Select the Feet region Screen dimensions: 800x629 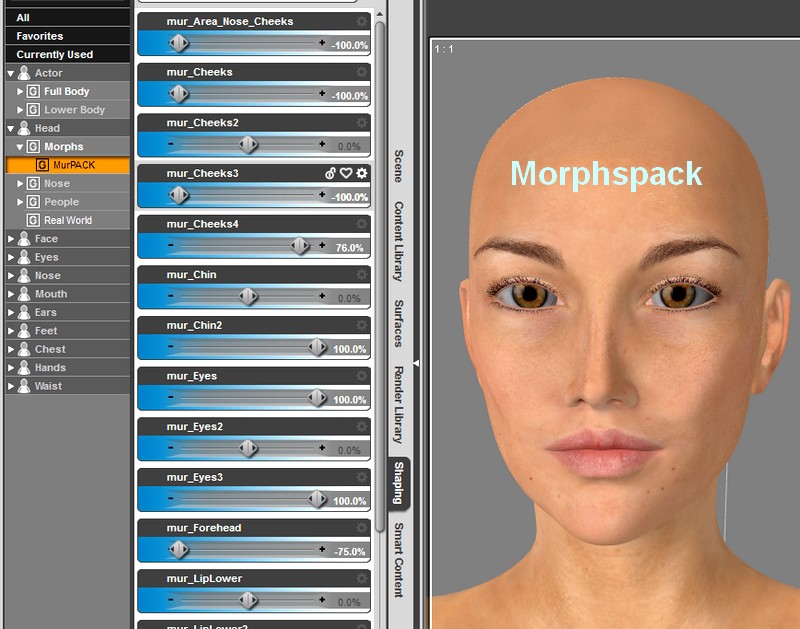[67, 331]
